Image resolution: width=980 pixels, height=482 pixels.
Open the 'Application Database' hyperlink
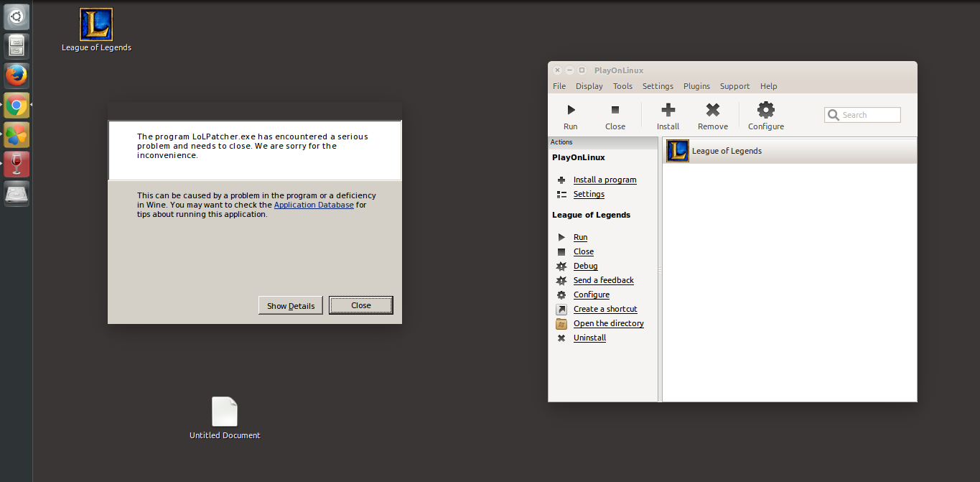pyautogui.click(x=314, y=205)
